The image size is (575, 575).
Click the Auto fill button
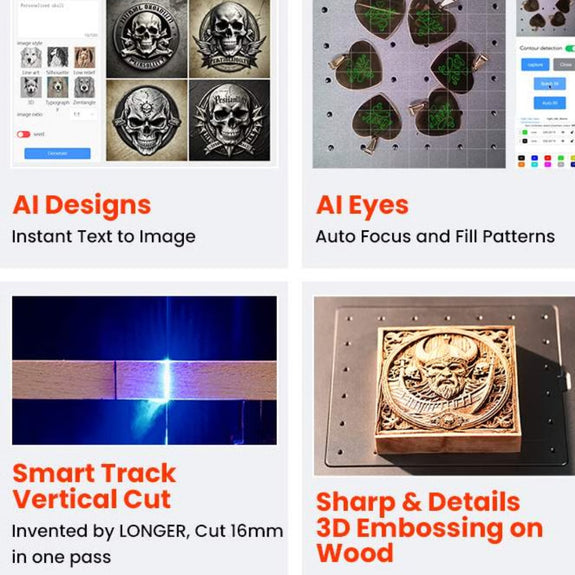[549, 103]
